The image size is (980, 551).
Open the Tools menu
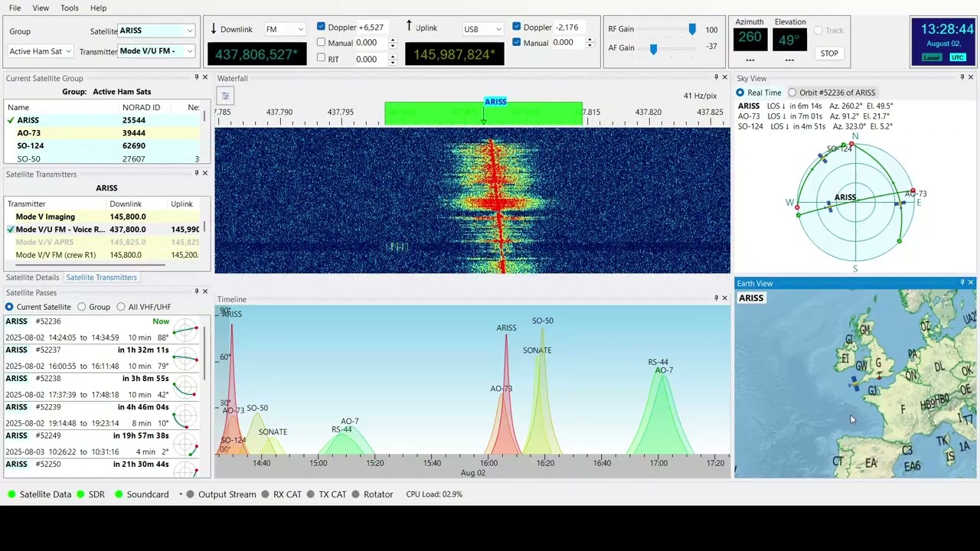69,8
